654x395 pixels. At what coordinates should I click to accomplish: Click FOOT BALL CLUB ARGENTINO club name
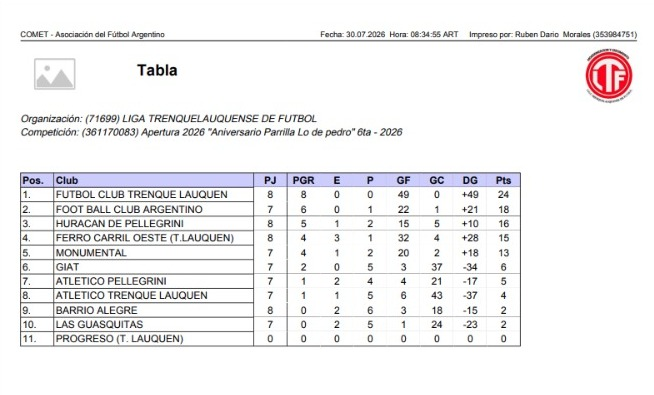[129, 209]
